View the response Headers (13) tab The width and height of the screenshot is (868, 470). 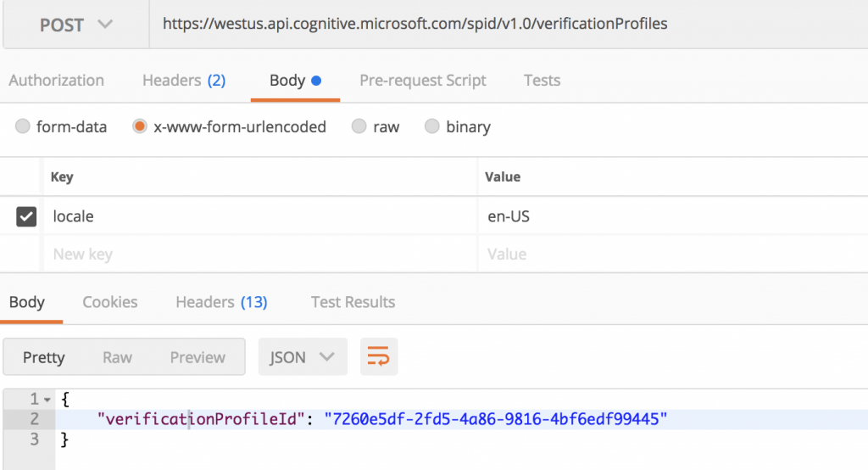click(221, 302)
